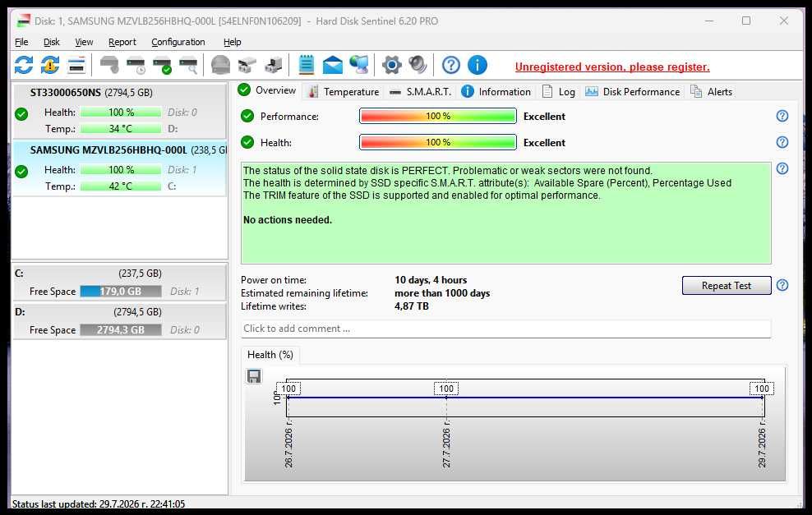Click the disk with boxes toolbar icon
Viewport: 812px width, 515px height.
pos(247,66)
